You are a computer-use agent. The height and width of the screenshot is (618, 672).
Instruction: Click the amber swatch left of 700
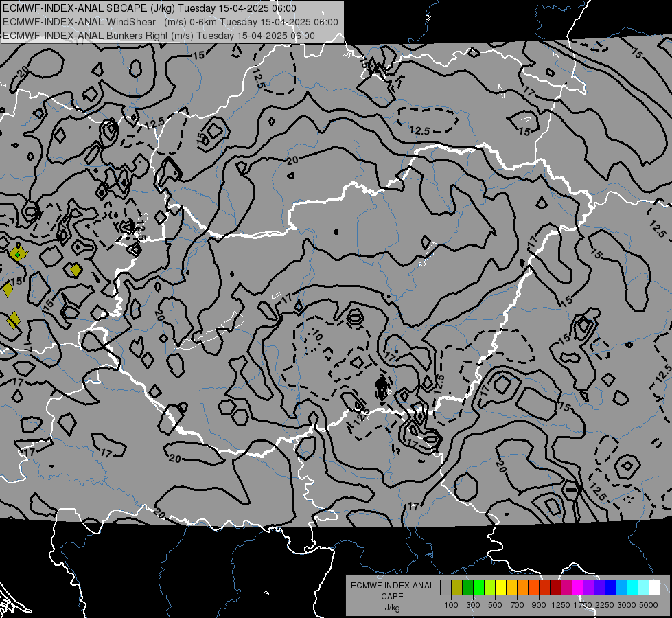pos(511,588)
